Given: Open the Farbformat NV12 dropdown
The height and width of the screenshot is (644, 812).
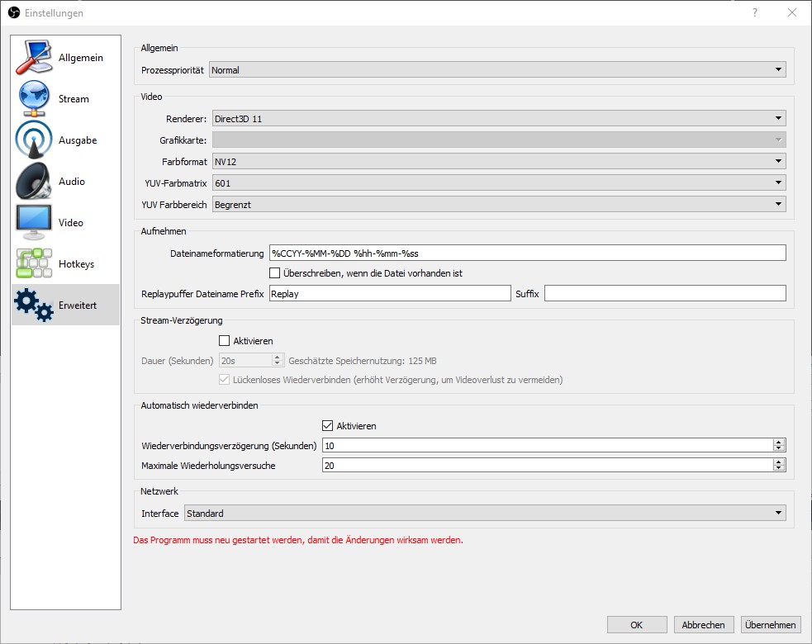Looking at the screenshot, I should (x=498, y=162).
